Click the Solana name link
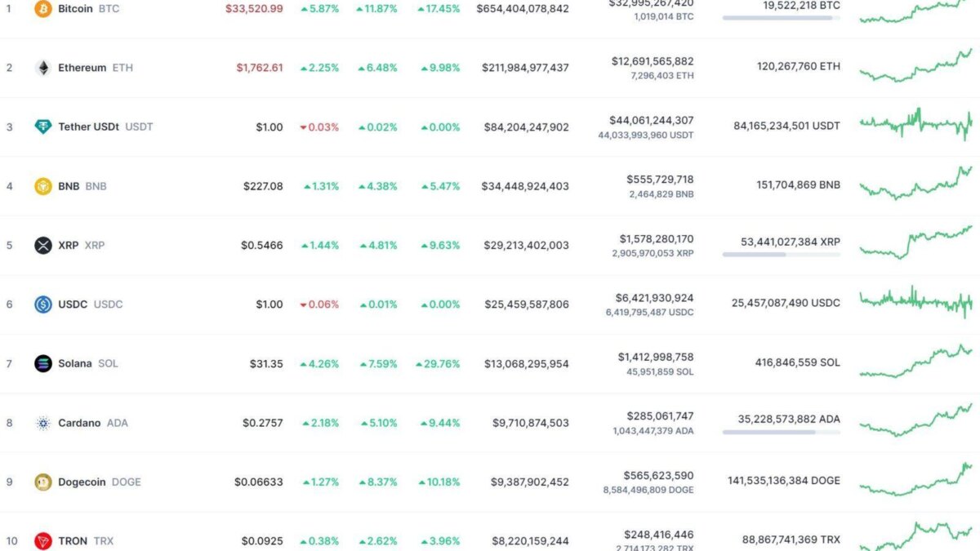980x551 pixels. 76,363
